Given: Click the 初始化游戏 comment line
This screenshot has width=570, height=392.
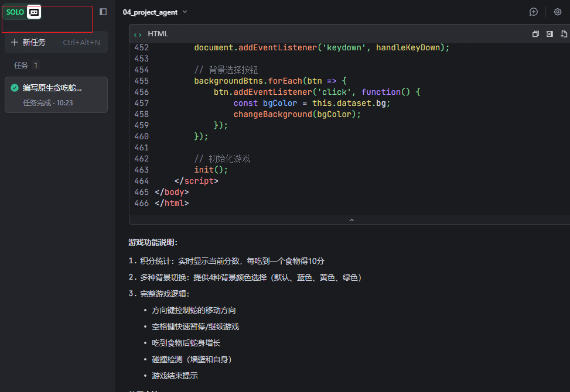Looking at the screenshot, I should coord(222,159).
